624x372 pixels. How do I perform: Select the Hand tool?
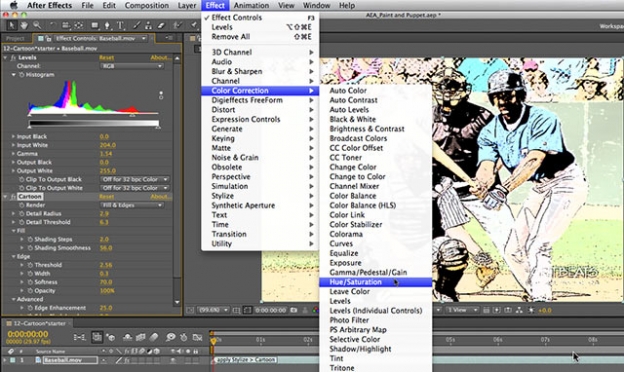[x=24, y=25]
